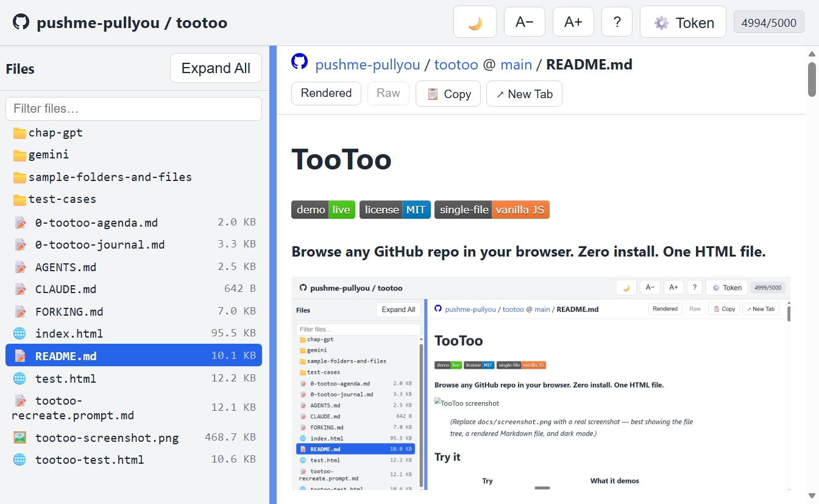Click the 4994/5000 rate limit badge
Viewport: 819px width, 504px height.
coord(769,23)
